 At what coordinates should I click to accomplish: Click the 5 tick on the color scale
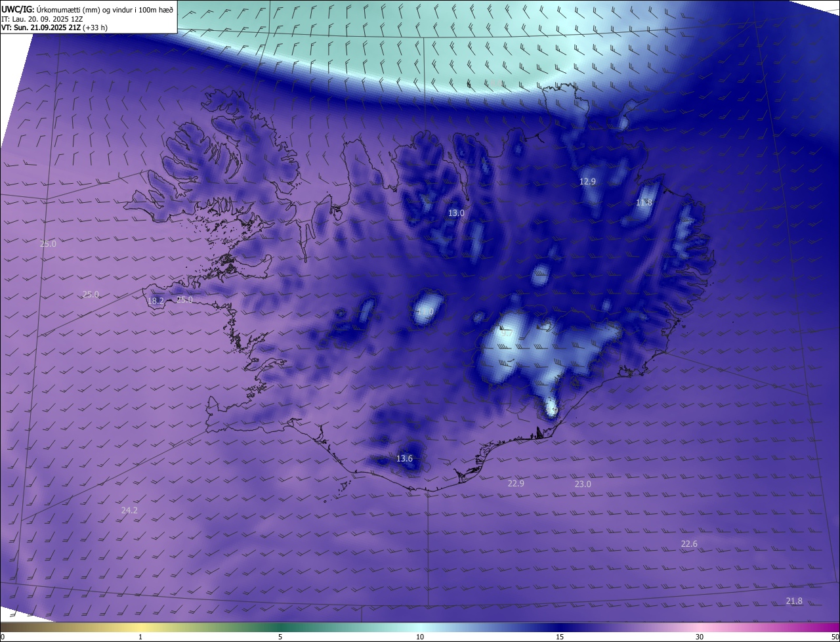click(280, 637)
